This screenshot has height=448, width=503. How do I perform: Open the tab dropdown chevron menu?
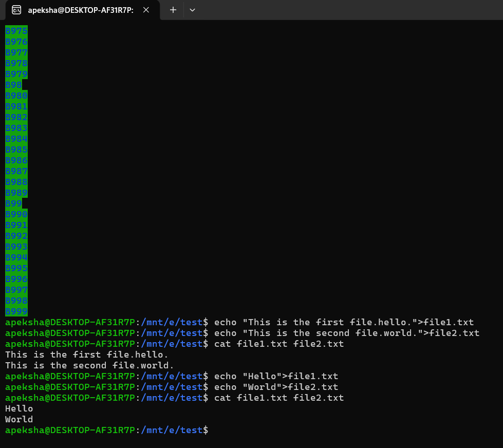click(192, 10)
